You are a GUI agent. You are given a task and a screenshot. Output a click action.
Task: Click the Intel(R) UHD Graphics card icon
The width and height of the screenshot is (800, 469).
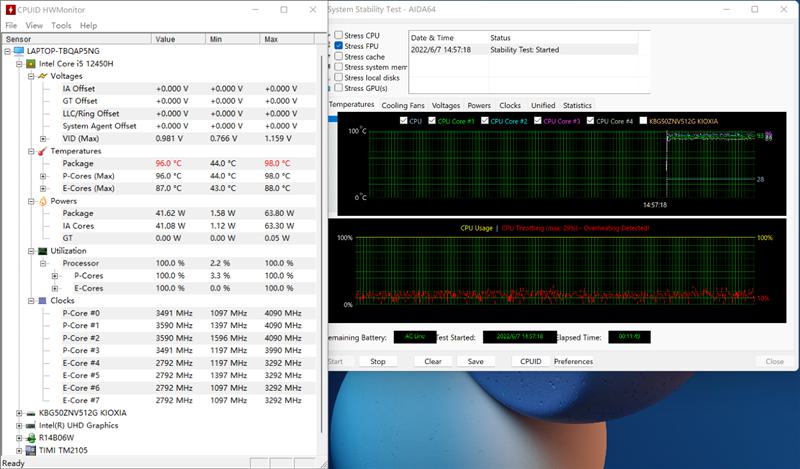coord(31,426)
